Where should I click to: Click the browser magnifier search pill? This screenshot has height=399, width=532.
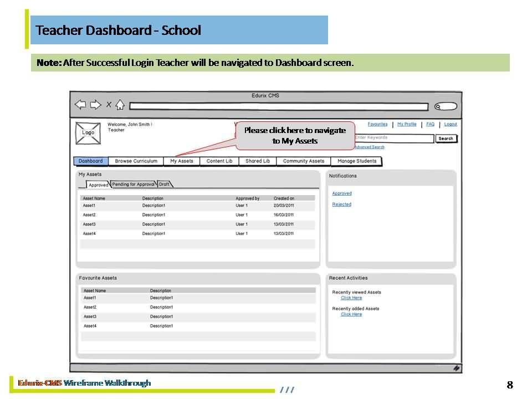tap(446, 106)
